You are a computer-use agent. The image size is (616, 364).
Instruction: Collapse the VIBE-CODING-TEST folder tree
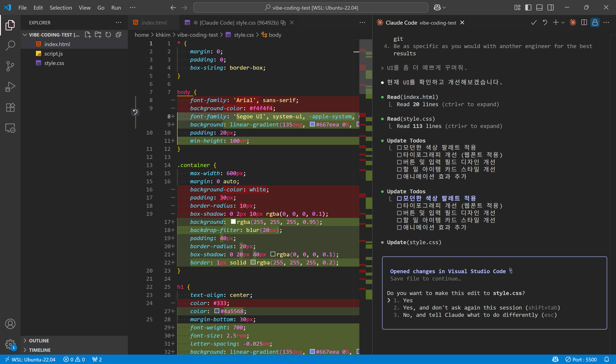tap(25, 35)
